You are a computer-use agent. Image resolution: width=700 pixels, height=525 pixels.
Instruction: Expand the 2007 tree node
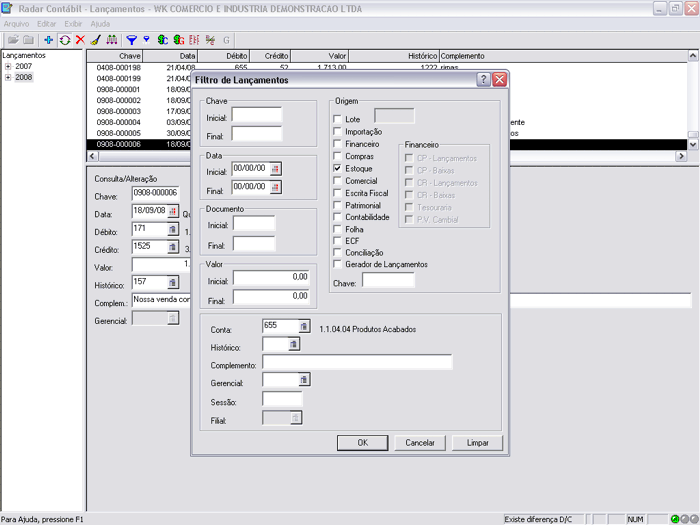8,66
